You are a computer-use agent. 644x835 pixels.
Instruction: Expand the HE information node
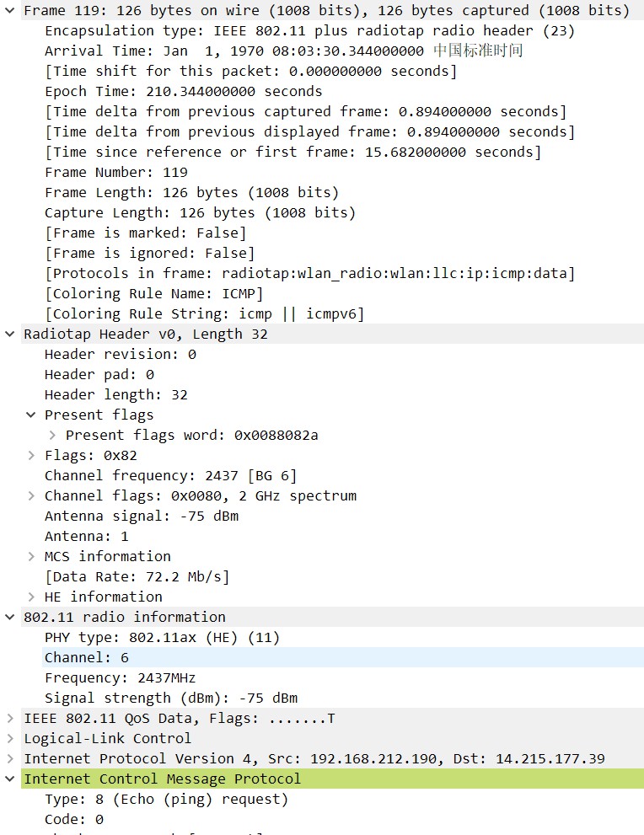click(31, 597)
